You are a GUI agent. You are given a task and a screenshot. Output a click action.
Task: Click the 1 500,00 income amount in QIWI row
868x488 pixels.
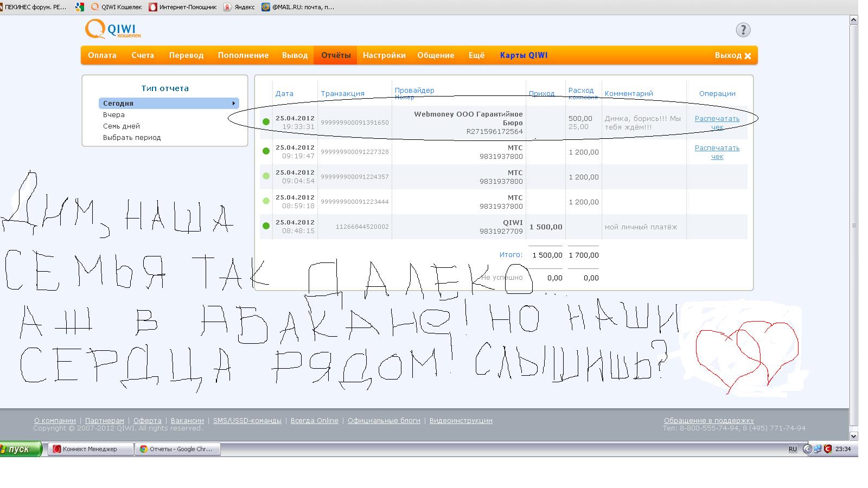(546, 227)
